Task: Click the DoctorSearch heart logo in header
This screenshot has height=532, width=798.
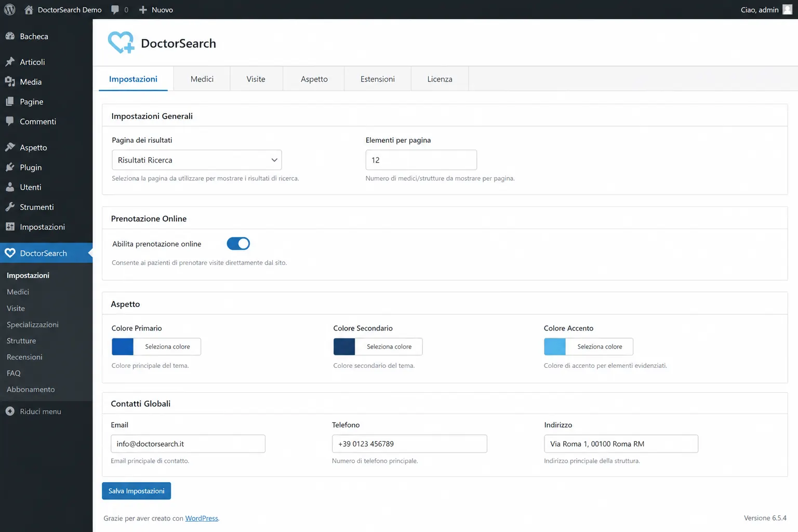Action: [x=121, y=43]
